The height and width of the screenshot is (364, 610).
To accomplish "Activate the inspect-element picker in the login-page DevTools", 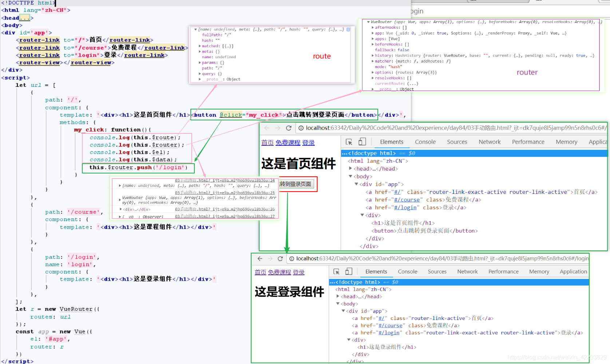I will coord(336,272).
